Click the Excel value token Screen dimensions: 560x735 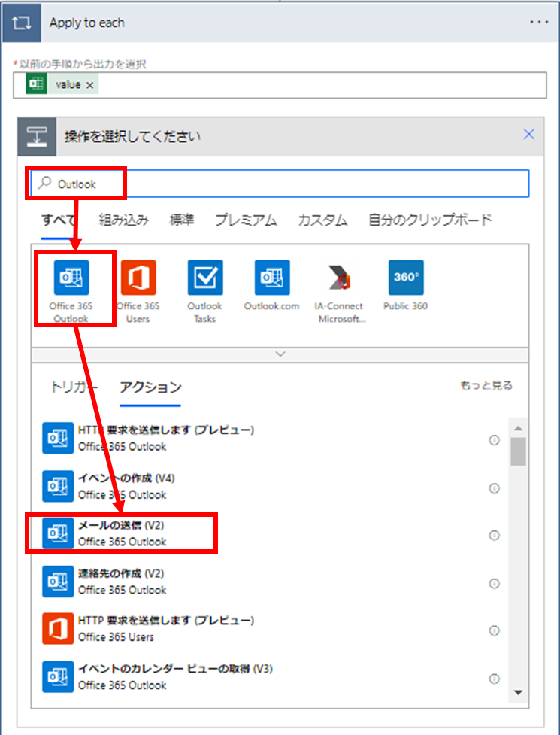62,84
